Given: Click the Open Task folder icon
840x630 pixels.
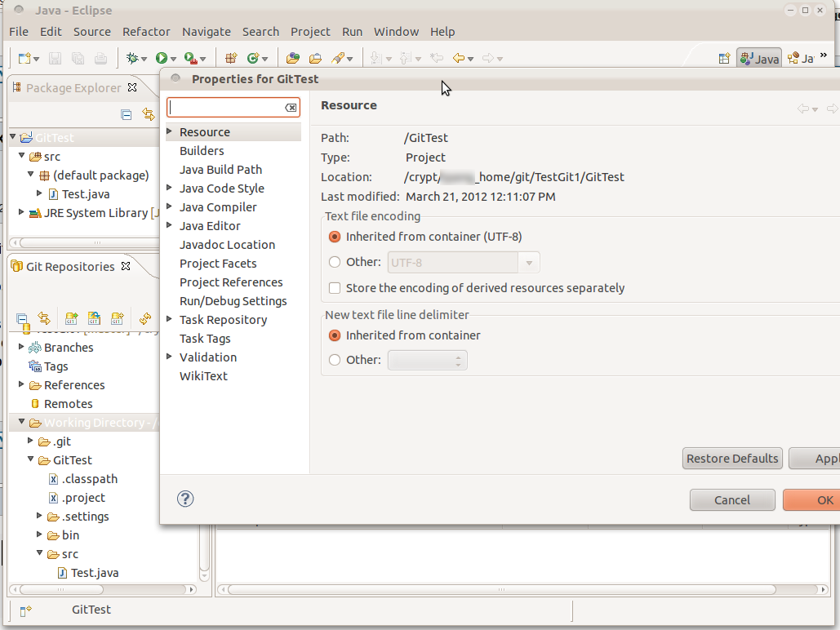Looking at the screenshot, I should 316,59.
